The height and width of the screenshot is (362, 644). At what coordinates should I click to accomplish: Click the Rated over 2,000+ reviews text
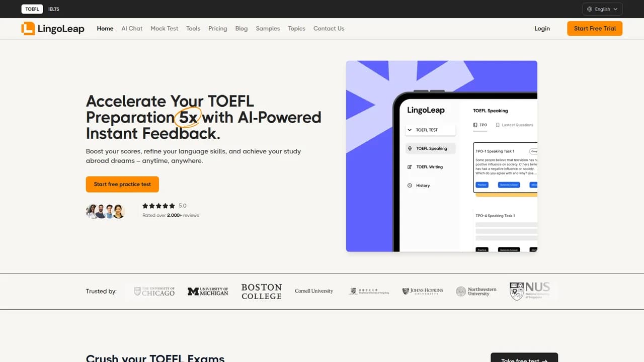[x=171, y=215]
